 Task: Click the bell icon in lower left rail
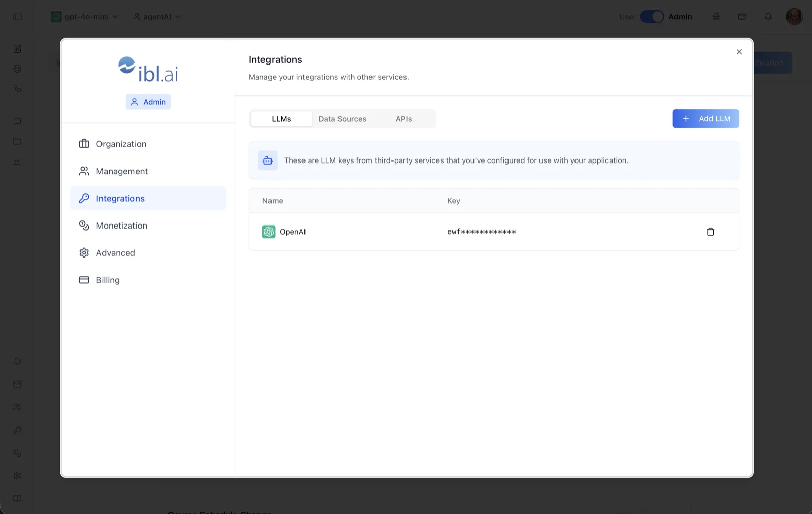[17, 361]
